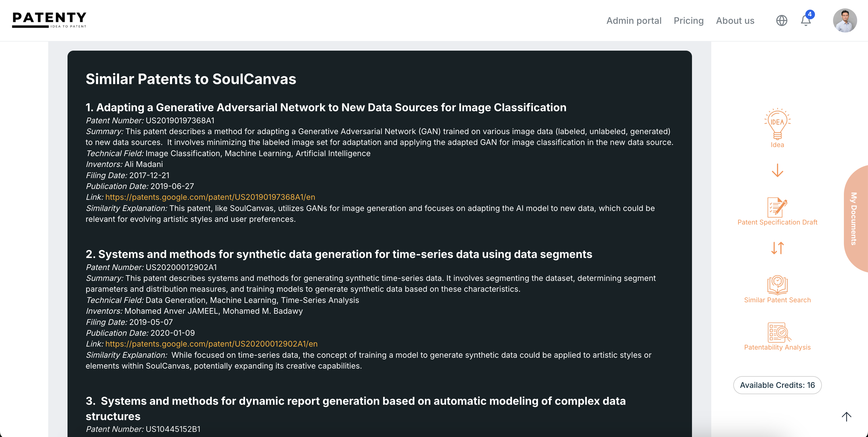Click the Patentability Analysis label
This screenshot has width=868, height=437.
[777, 347]
